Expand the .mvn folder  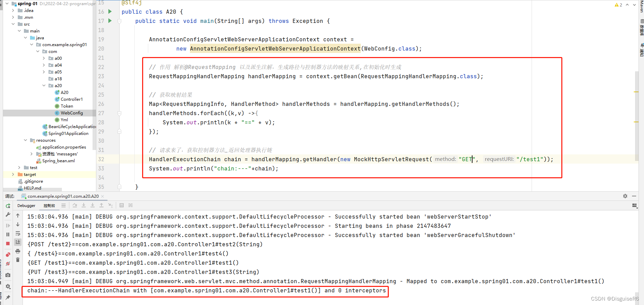13,17
